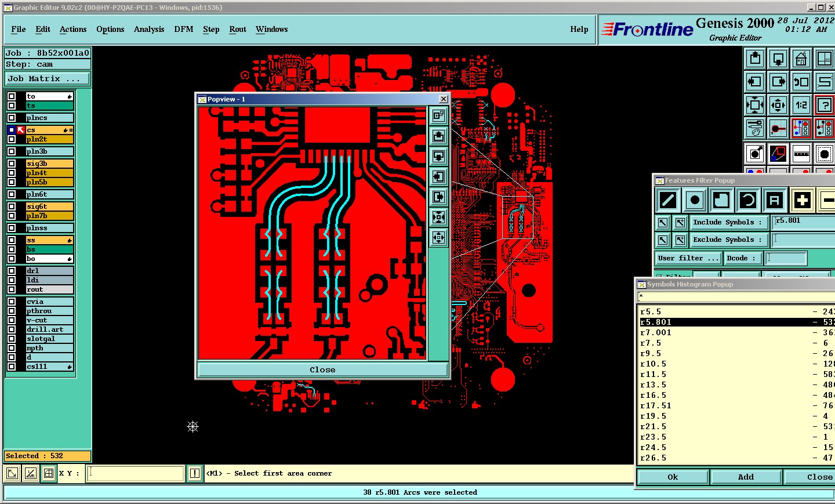The height and width of the screenshot is (504, 835).
Task: Toggle the Pads filter icon in Features Filter
Action: point(695,201)
